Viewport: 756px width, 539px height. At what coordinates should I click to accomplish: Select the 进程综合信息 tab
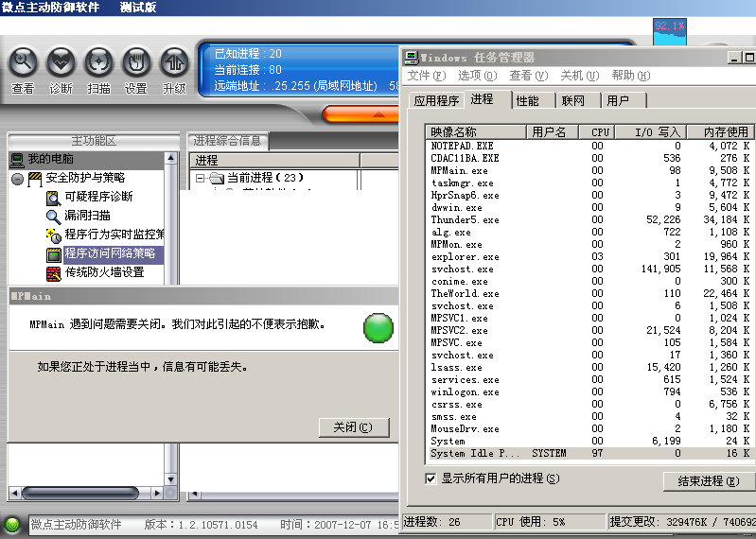pos(227,141)
